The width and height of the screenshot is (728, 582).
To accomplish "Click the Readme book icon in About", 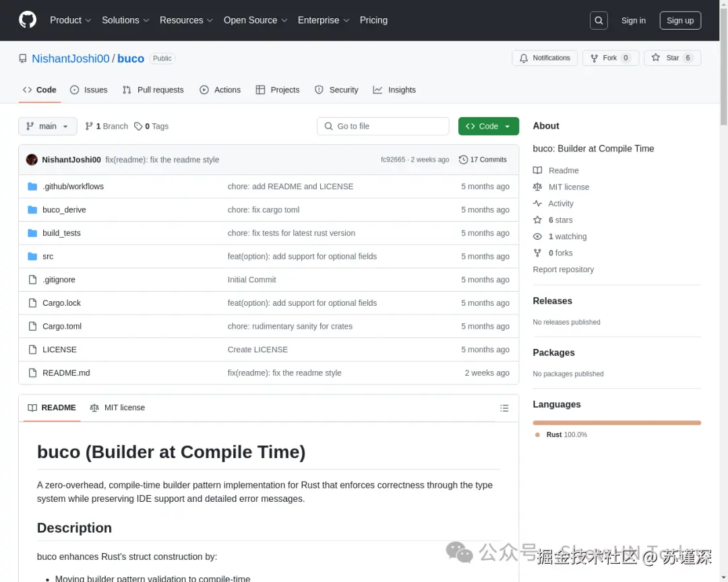I will tap(537, 170).
